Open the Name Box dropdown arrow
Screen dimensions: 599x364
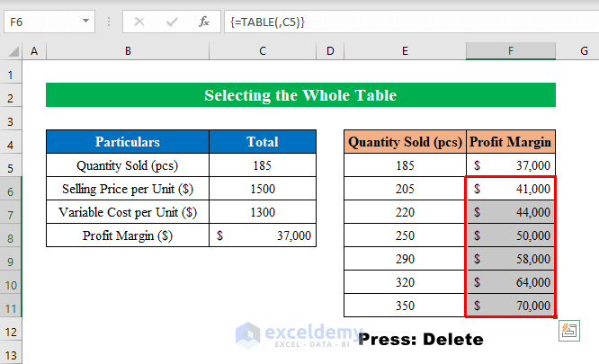pos(85,22)
